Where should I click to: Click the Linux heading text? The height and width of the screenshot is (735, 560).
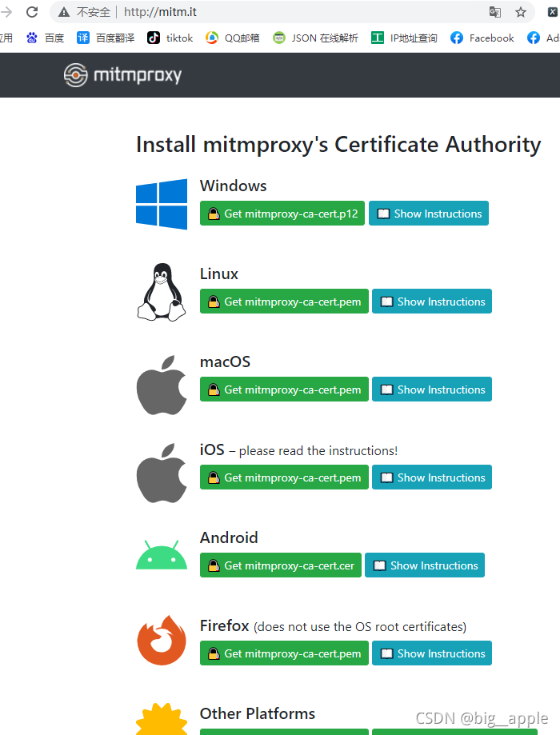click(219, 274)
